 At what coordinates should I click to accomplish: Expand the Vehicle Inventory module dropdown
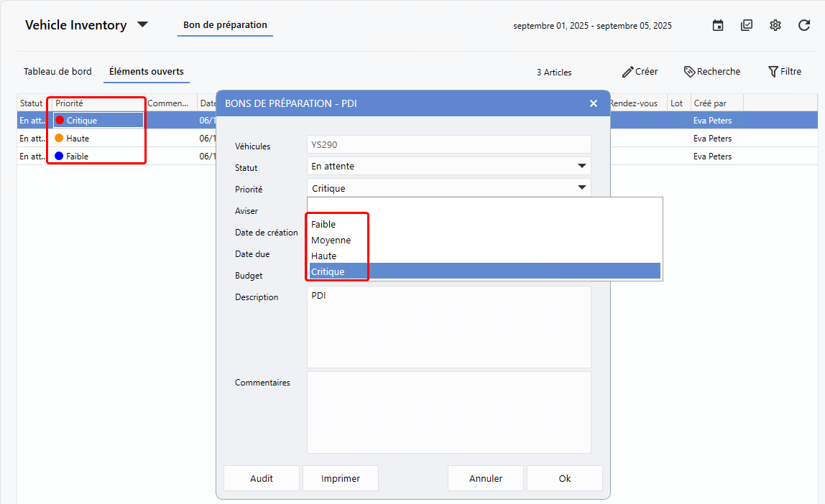[x=142, y=24]
